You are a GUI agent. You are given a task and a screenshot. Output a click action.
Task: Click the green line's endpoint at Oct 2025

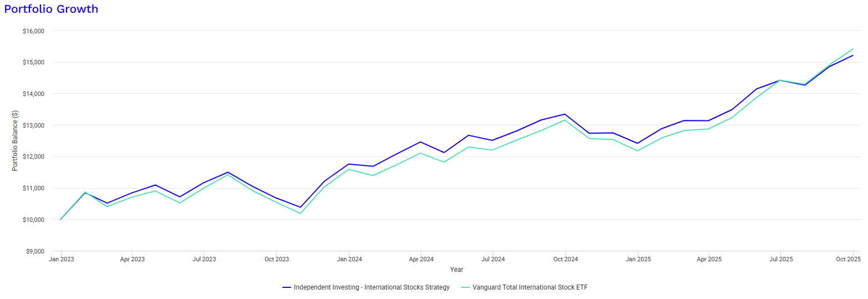852,49
